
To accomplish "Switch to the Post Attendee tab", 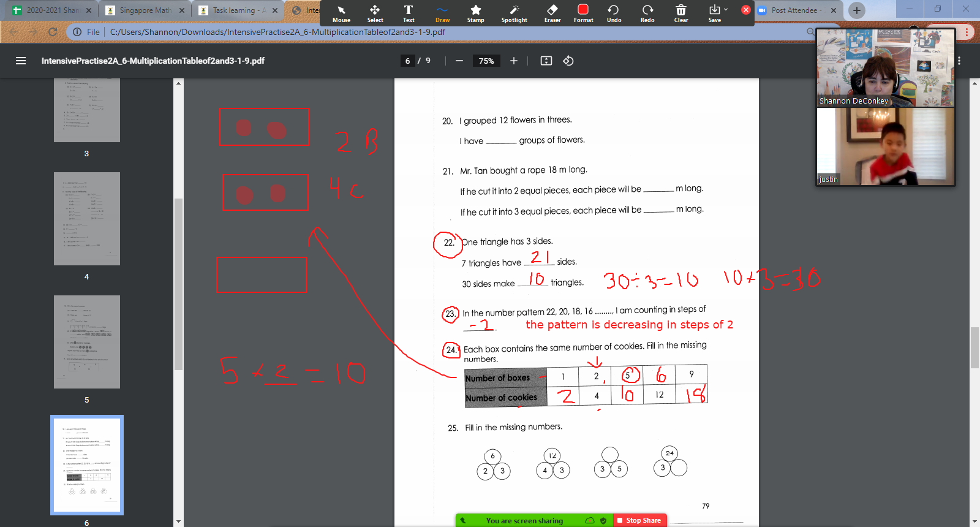I will click(x=796, y=10).
